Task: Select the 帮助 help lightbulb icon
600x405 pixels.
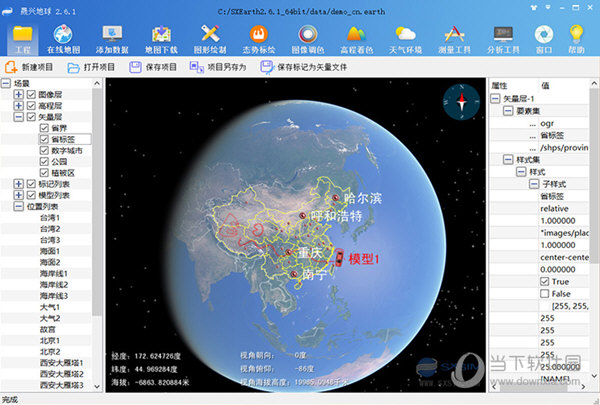Action: point(576,34)
